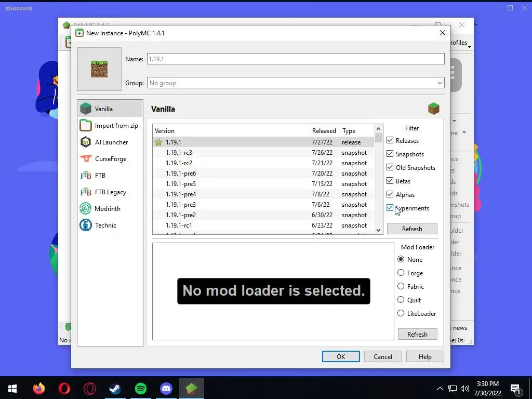Select the LiteLoader mod loader
This screenshot has width=532, height=399.
point(401,313)
